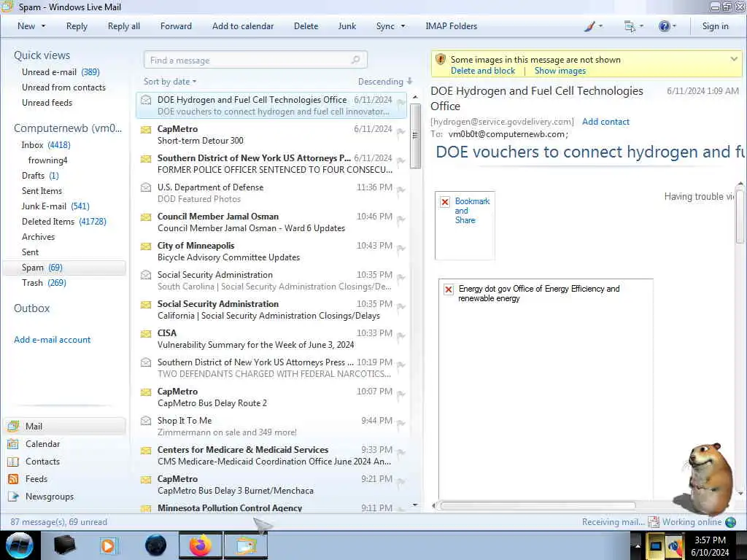Image resolution: width=747 pixels, height=560 pixels.
Task: Click the black box icon in the taskbar
Action: [x=64, y=545]
